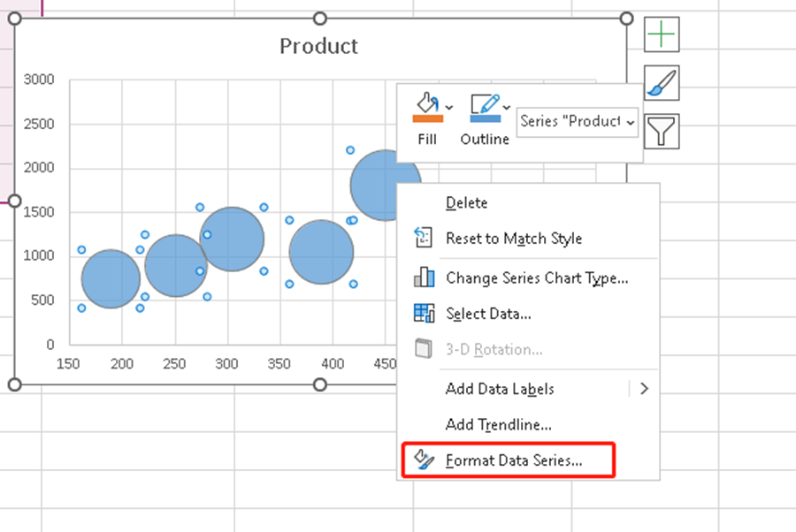
Task: Open Change Series Chart Type dialog
Action: (x=528, y=277)
